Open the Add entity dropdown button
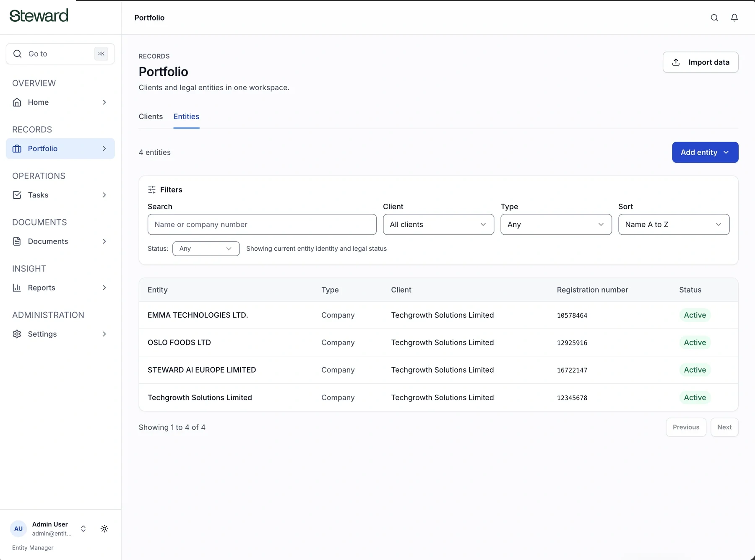755x560 pixels. coord(705,152)
